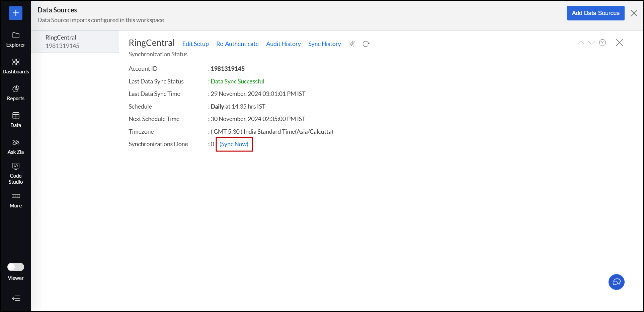The image size is (644, 312).
Task: Switch to Audit History
Action: (283, 44)
